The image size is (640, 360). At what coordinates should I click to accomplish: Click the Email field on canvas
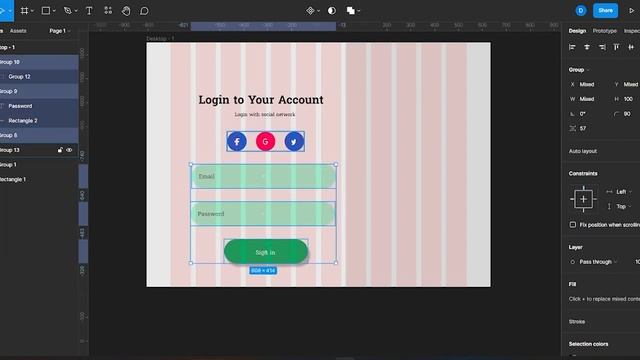coord(264,176)
